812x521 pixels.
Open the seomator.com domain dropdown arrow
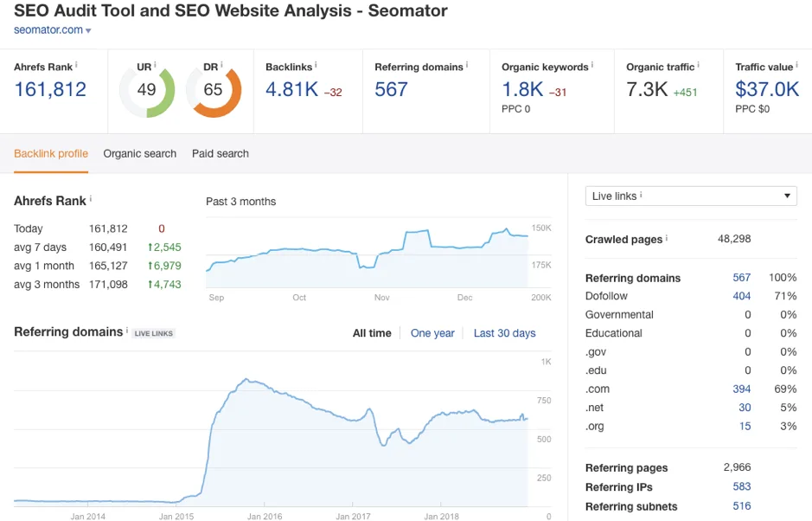[x=88, y=30]
